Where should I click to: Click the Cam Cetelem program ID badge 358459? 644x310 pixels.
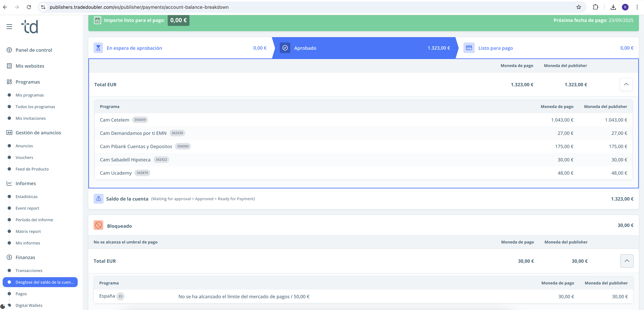pyautogui.click(x=140, y=120)
